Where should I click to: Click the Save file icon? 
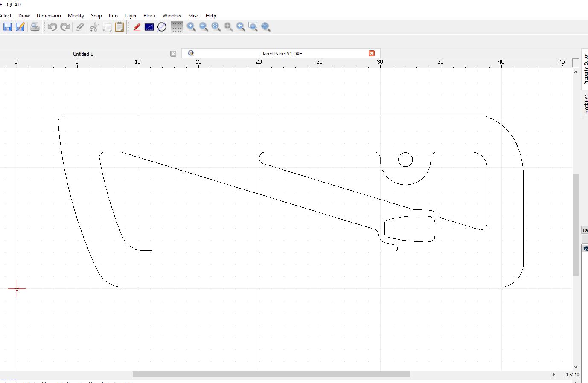7,27
